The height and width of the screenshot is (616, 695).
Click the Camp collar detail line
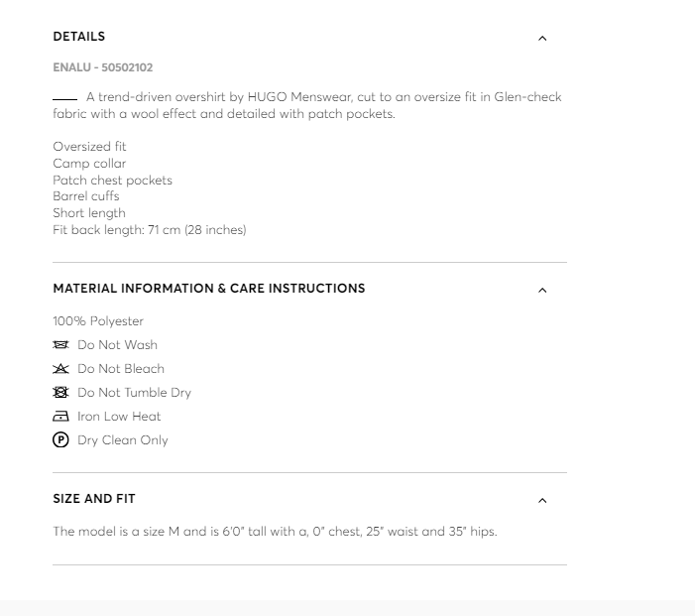tap(89, 164)
